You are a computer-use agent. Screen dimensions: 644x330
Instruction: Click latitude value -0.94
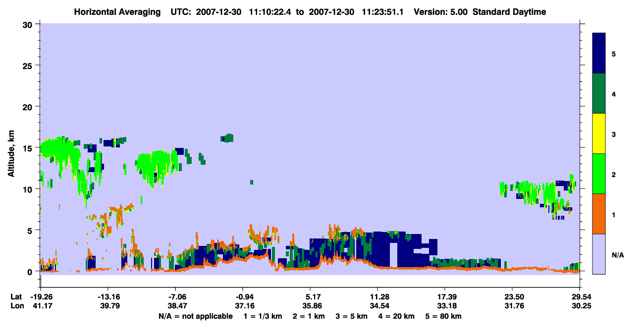(x=244, y=297)
